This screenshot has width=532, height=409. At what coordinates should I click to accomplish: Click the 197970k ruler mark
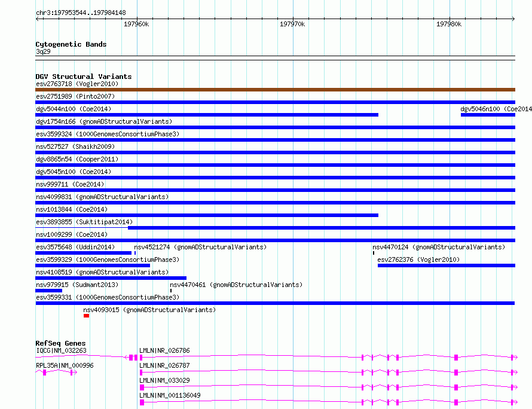coord(292,24)
